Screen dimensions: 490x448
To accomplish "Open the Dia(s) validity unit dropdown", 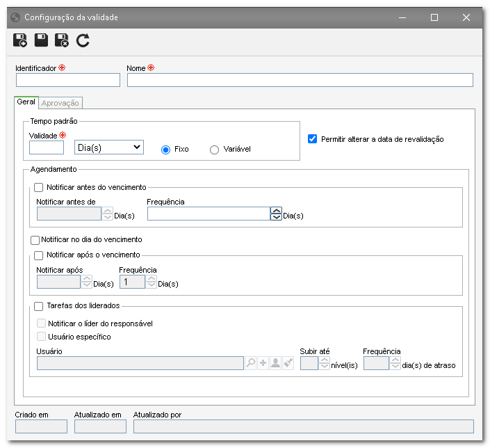I will click(109, 147).
